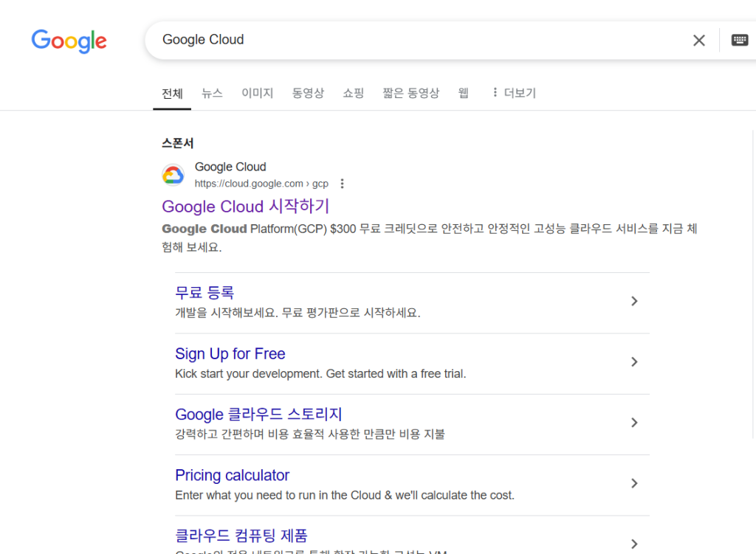Click chevron beside Google 클라우드 스토리지

click(633, 423)
